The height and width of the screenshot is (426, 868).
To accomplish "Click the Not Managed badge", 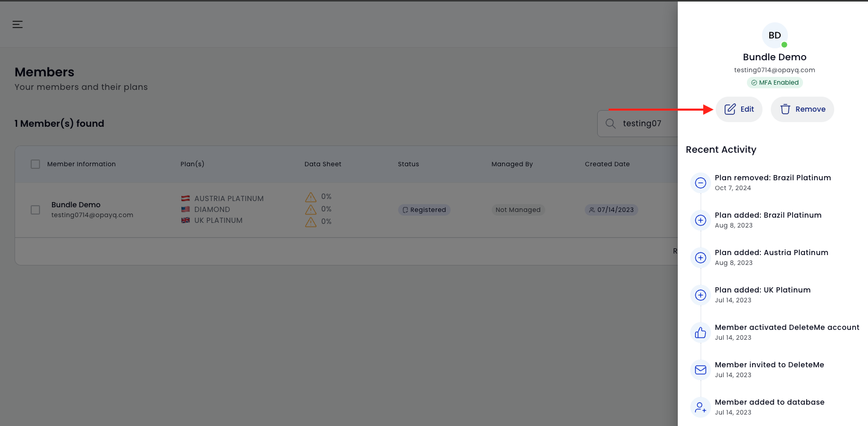I will coord(518,210).
